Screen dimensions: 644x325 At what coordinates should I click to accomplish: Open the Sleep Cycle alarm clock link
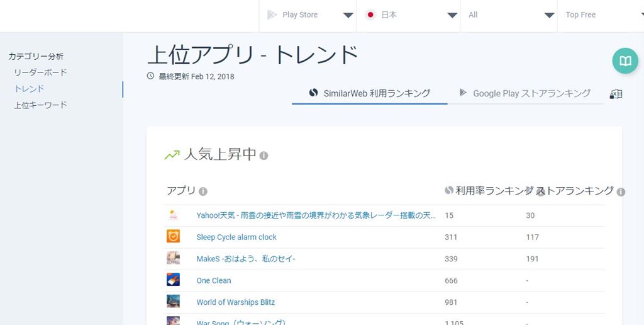pyautogui.click(x=236, y=237)
